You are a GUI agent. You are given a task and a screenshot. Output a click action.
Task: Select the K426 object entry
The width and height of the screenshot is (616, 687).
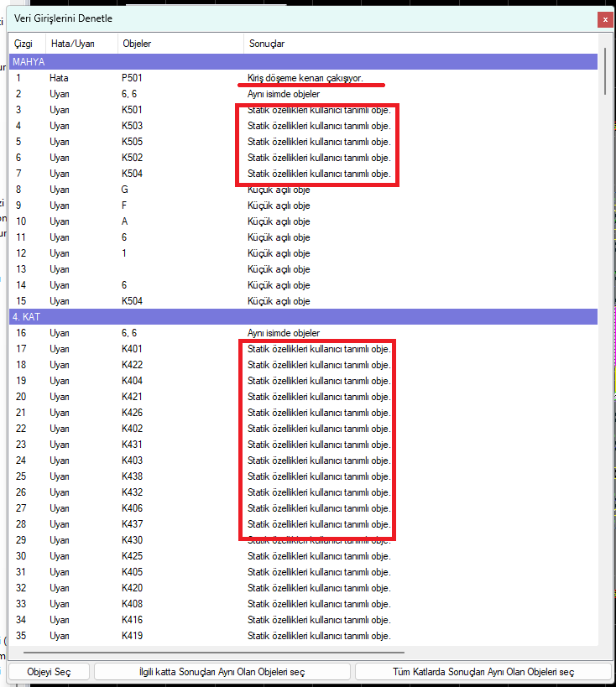coord(132,413)
